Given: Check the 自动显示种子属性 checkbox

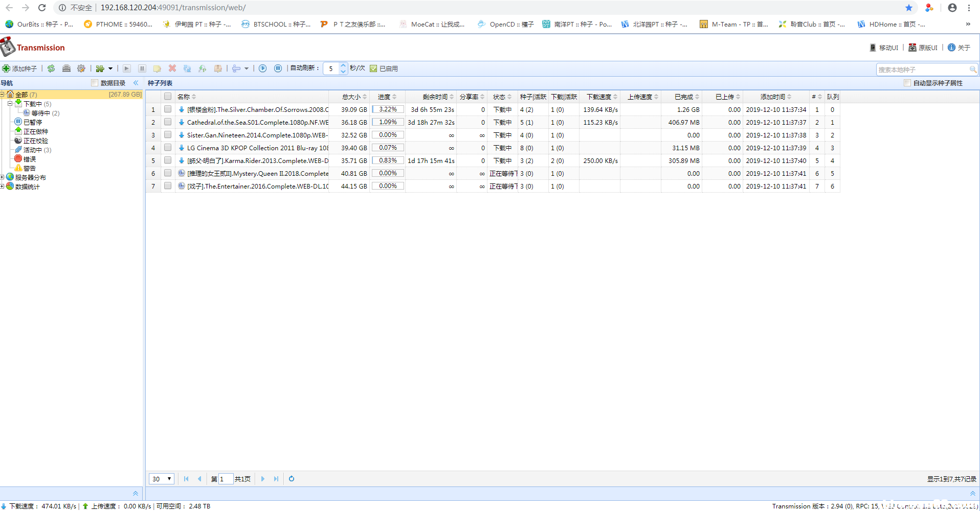Looking at the screenshot, I should tap(907, 83).
